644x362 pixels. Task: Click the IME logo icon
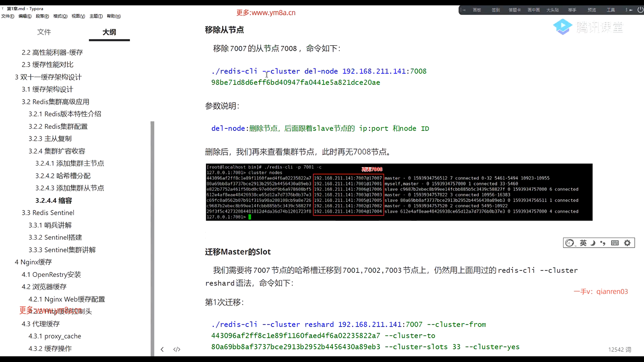tap(570, 243)
